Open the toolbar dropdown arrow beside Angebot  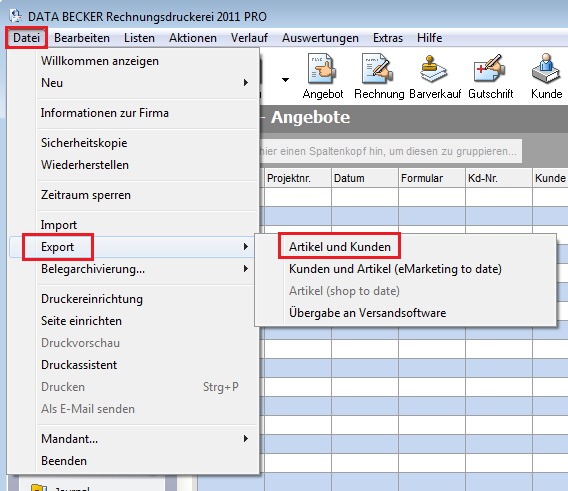(285, 80)
